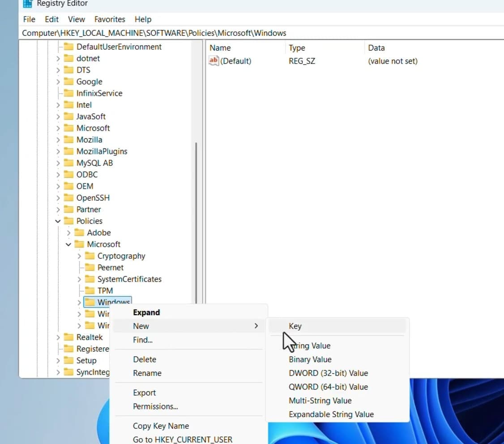Image resolution: width=504 pixels, height=444 pixels.
Task: Click the Cryptography folder icon
Action: coord(90,256)
